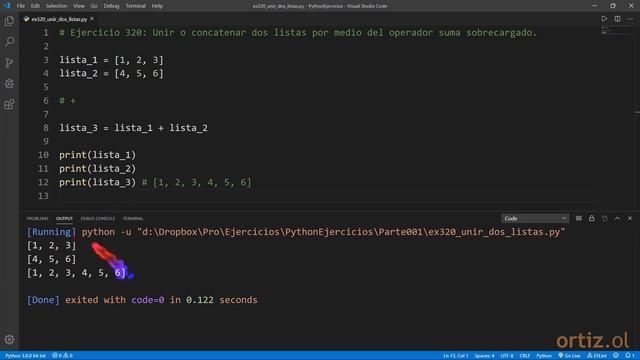Screen dimensions: 640x360
Task: Switch to the Problems panel tab
Action: [x=37, y=219]
